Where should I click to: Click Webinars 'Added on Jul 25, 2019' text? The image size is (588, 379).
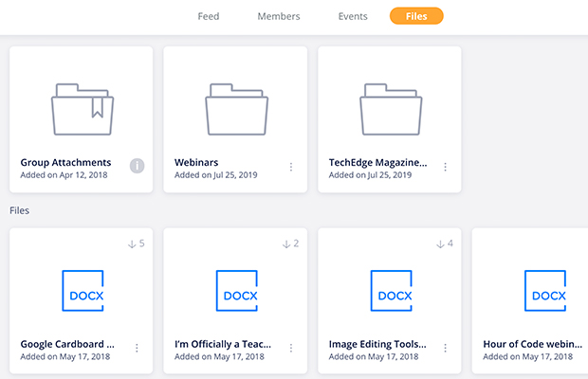[215, 175]
